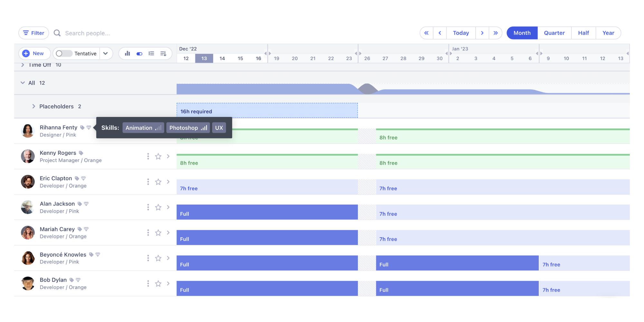Click the double-arrow back navigation icon
644x322 pixels.
(x=426, y=33)
